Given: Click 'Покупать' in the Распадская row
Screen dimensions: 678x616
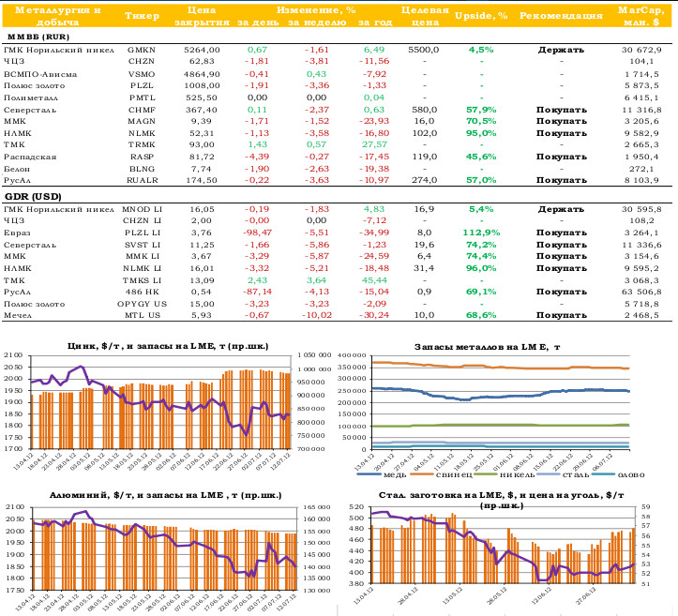Looking at the screenshot, I should coord(562,157).
